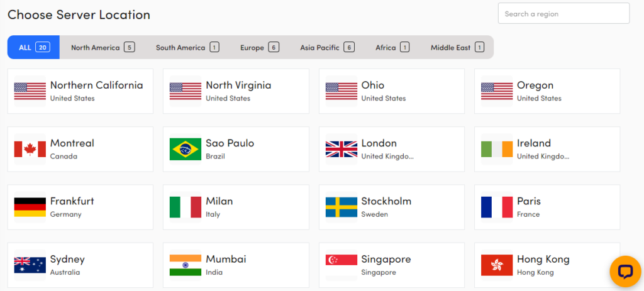Click the Singapore flag icon

(x=341, y=265)
